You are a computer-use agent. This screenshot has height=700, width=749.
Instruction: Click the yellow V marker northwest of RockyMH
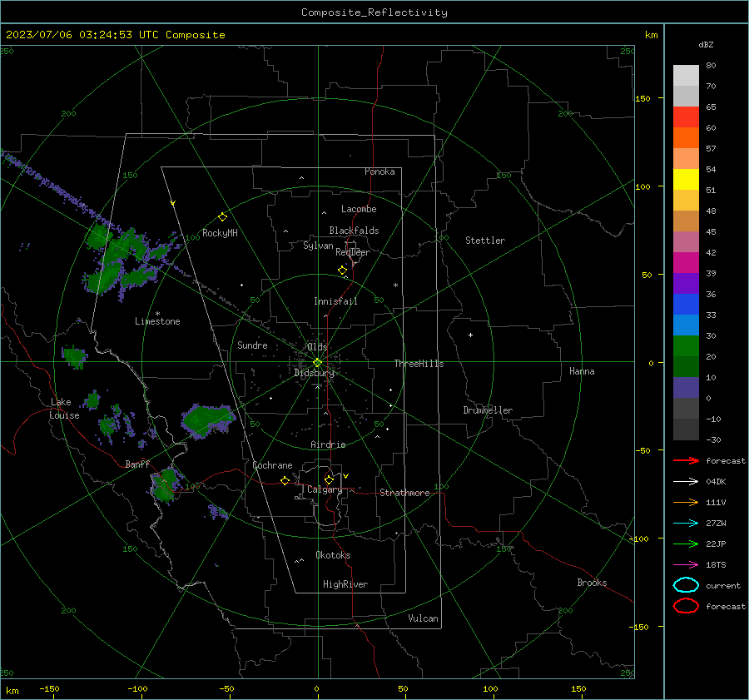(173, 203)
